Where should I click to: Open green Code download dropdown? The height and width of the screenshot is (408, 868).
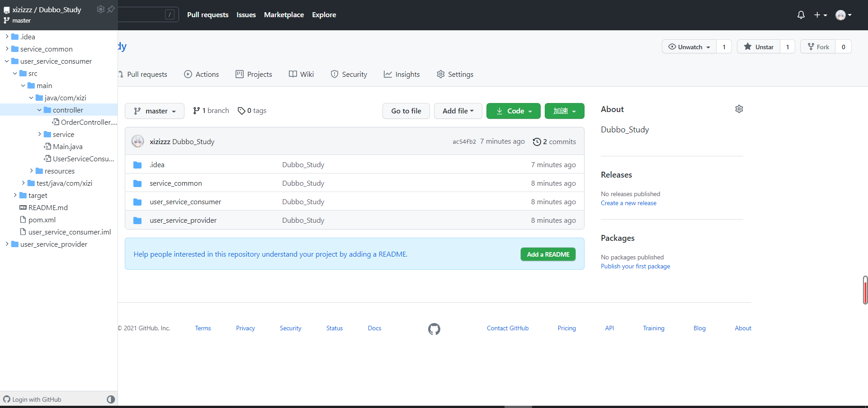click(x=514, y=111)
